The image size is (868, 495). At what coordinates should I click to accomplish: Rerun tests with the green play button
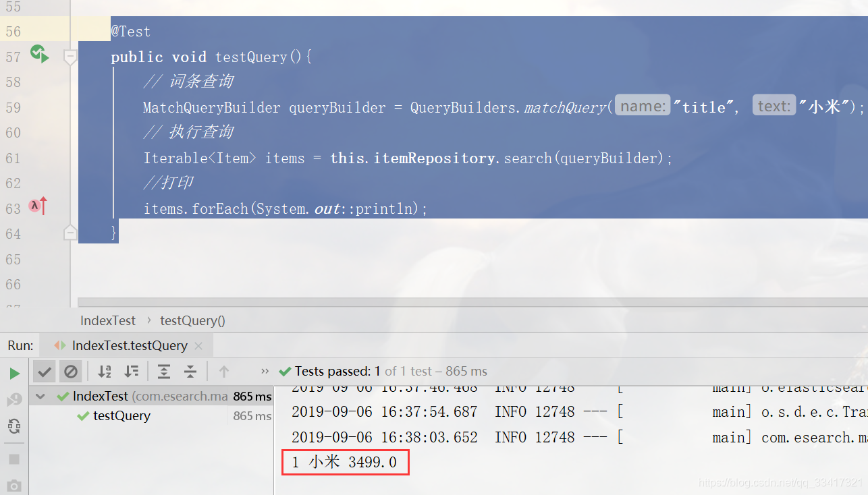pyautogui.click(x=14, y=373)
